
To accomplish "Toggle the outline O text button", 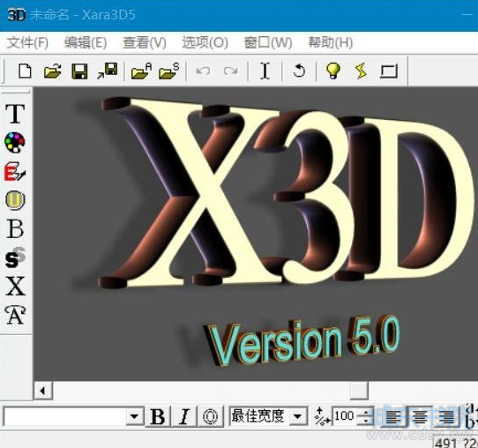I will tap(210, 416).
